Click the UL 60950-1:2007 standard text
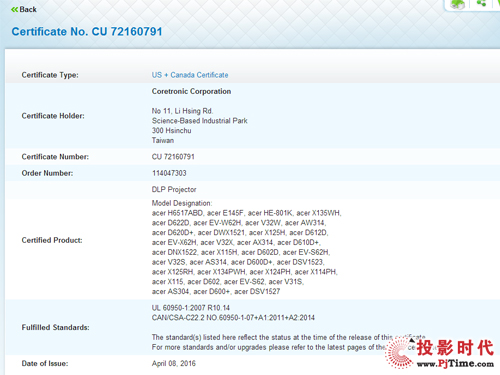The height and width of the screenshot is (375, 500). pos(191,308)
